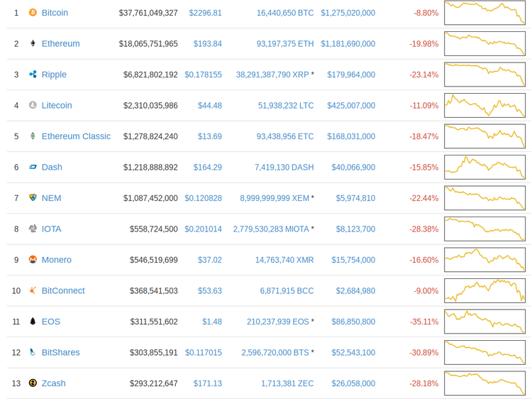Select Bitcoin change value -8.80%
This screenshot has height=399, width=532.
pos(426,13)
